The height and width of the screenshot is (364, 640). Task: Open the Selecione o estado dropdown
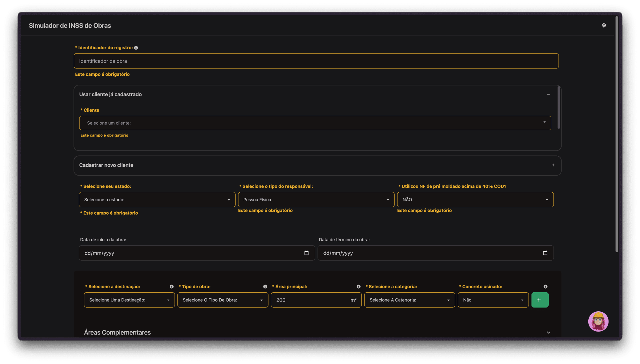pos(157,200)
